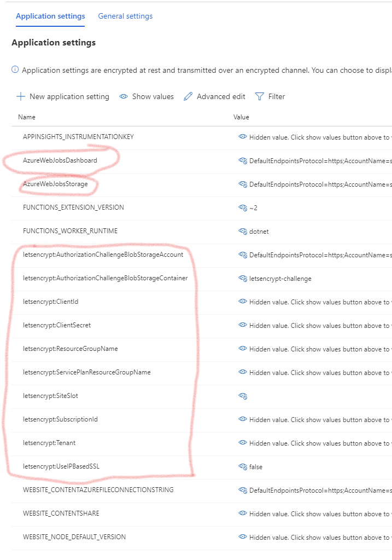
Task: Hide AzureWebJobsDashboard value with its eye icon
Action: click(x=243, y=161)
